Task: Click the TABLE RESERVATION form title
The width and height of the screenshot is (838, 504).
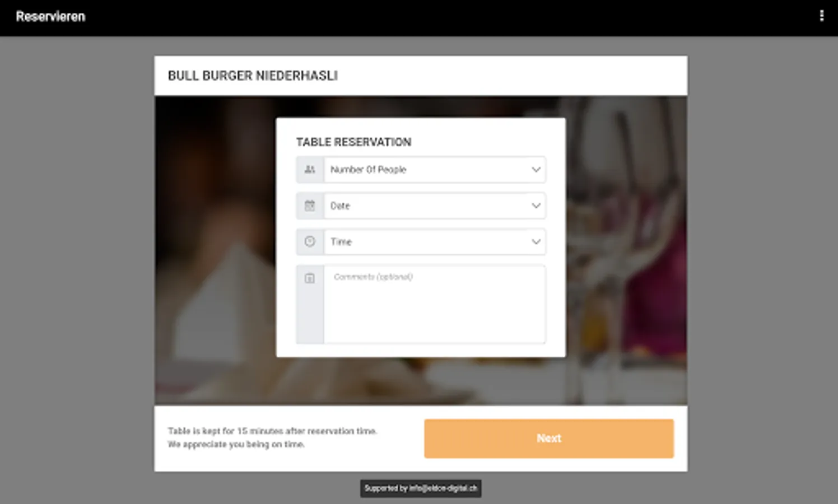Action: click(x=353, y=142)
